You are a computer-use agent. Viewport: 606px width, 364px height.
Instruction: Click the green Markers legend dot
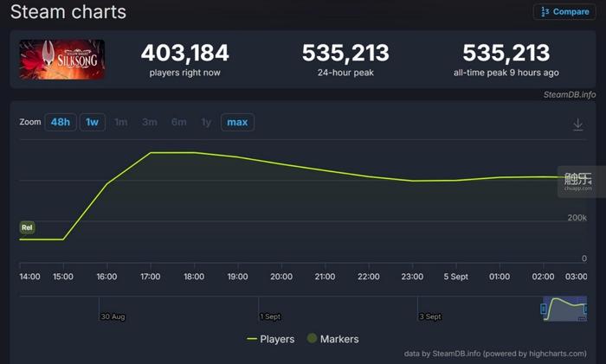(x=313, y=339)
